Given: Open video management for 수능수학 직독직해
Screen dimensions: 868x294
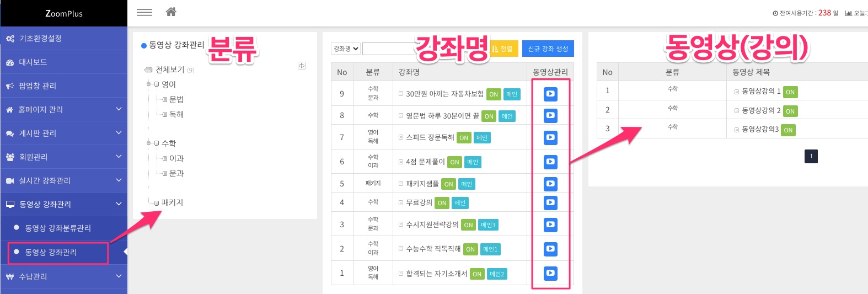Looking at the screenshot, I should [x=550, y=249].
